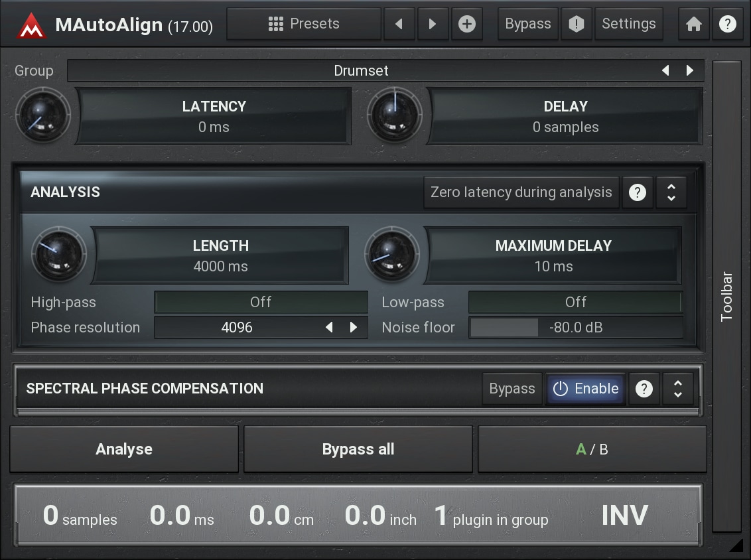Toggle Bypass in Spectral Phase Compensation section
This screenshot has height=560, width=751.
click(512, 389)
